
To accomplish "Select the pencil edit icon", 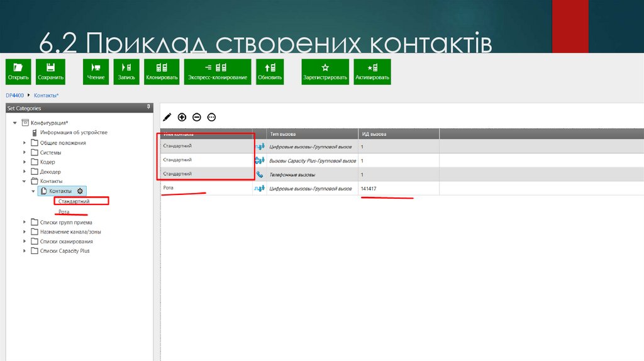I will (x=167, y=118).
